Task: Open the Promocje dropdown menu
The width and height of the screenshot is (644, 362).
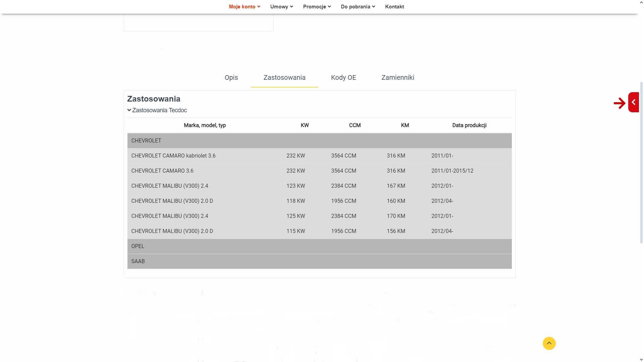Action: (x=317, y=7)
